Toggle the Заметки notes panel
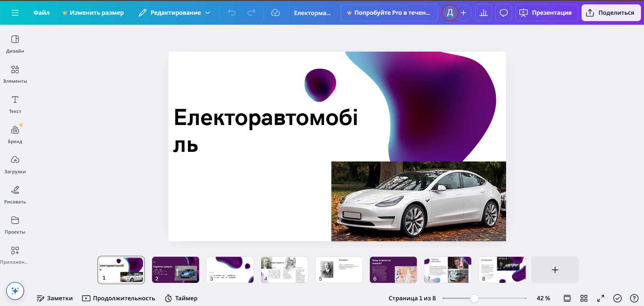 [55, 298]
